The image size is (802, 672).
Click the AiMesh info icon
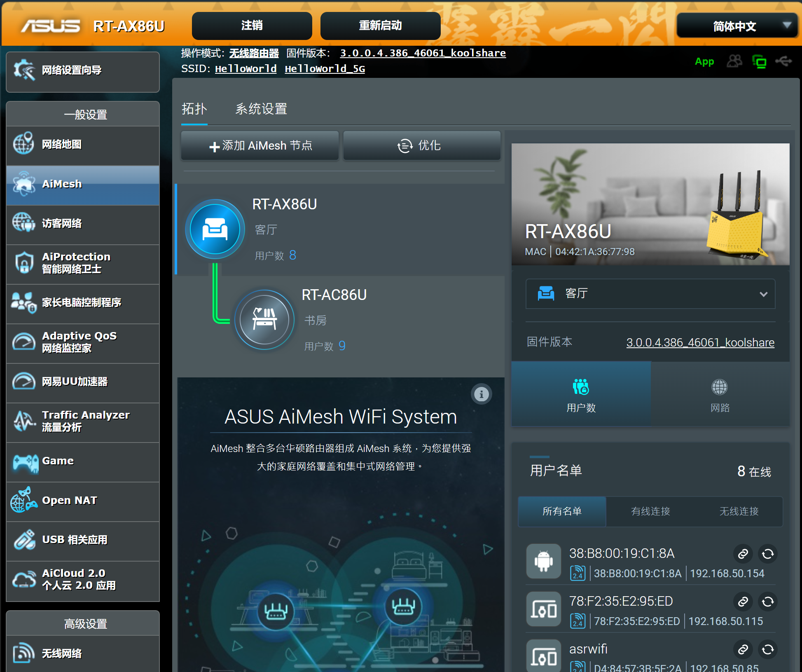[x=481, y=394]
